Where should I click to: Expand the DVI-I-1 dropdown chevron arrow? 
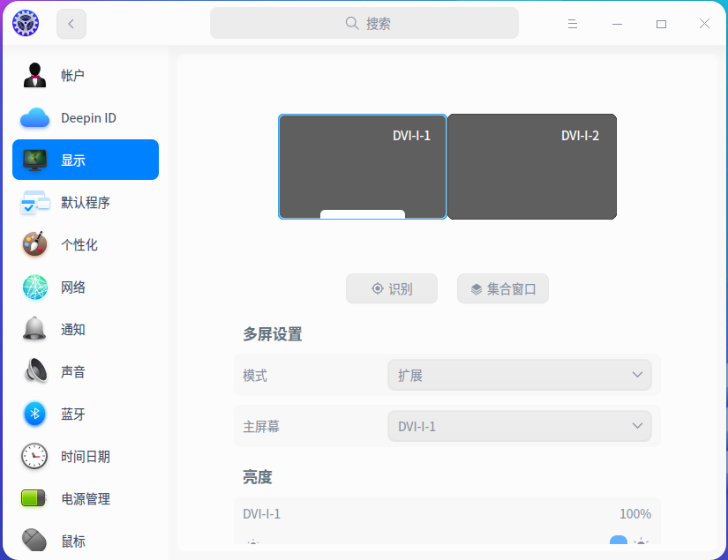pyautogui.click(x=637, y=425)
